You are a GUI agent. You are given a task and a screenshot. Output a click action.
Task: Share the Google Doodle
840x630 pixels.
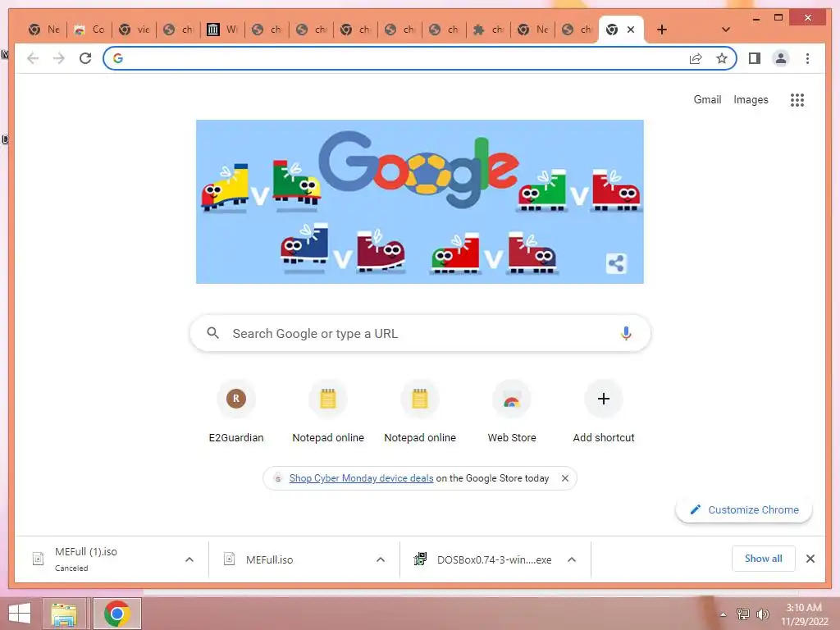(616, 263)
